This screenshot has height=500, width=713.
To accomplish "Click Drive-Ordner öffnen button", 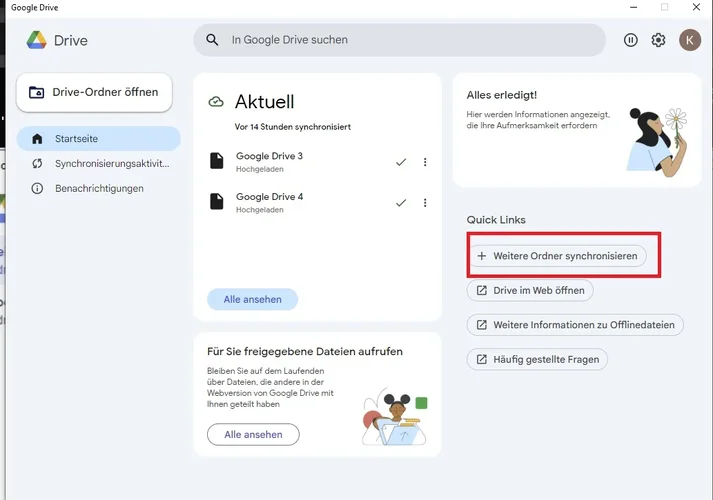I will (x=94, y=92).
